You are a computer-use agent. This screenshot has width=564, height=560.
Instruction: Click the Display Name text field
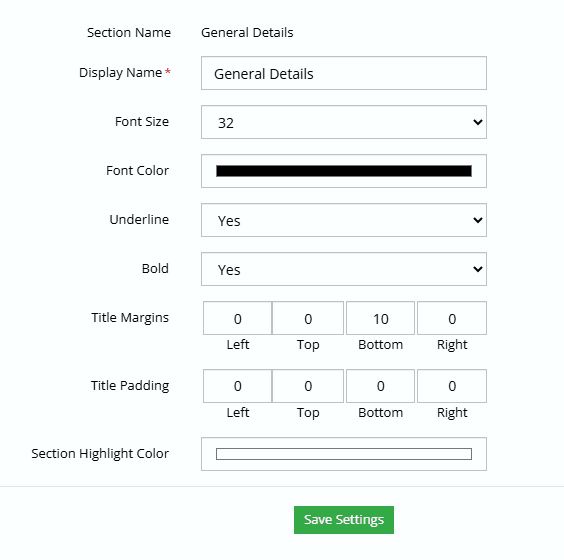(344, 73)
